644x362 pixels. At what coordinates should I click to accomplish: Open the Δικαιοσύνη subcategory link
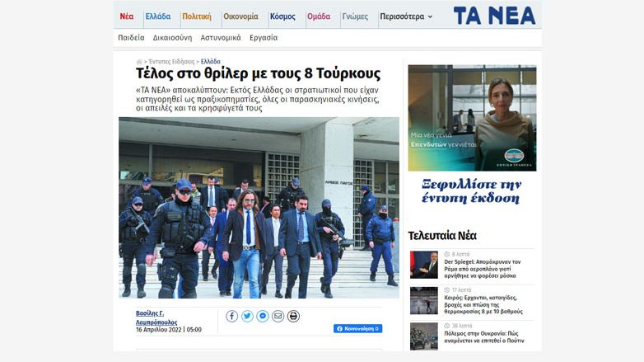pyautogui.click(x=172, y=37)
